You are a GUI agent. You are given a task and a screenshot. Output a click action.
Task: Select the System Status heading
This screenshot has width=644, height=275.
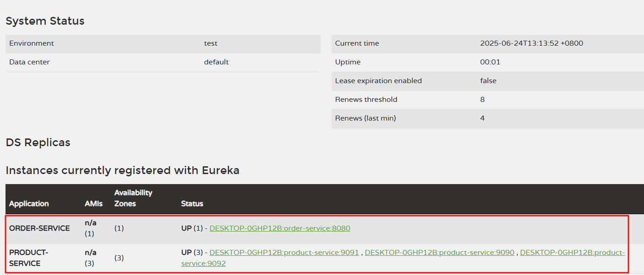click(x=45, y=21)
